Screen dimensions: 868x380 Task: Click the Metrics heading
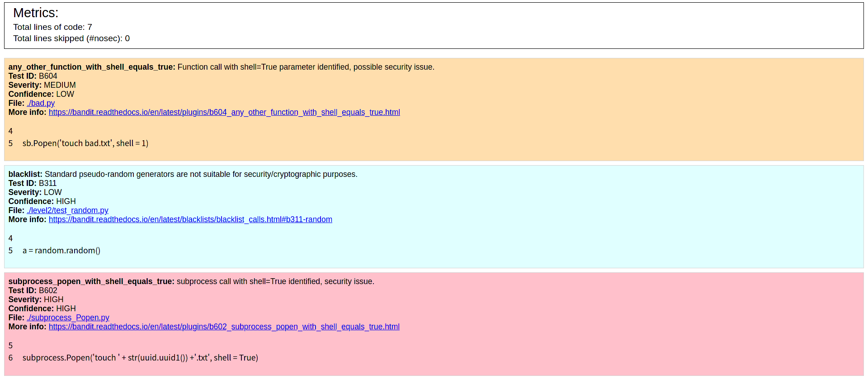[36, 13]
